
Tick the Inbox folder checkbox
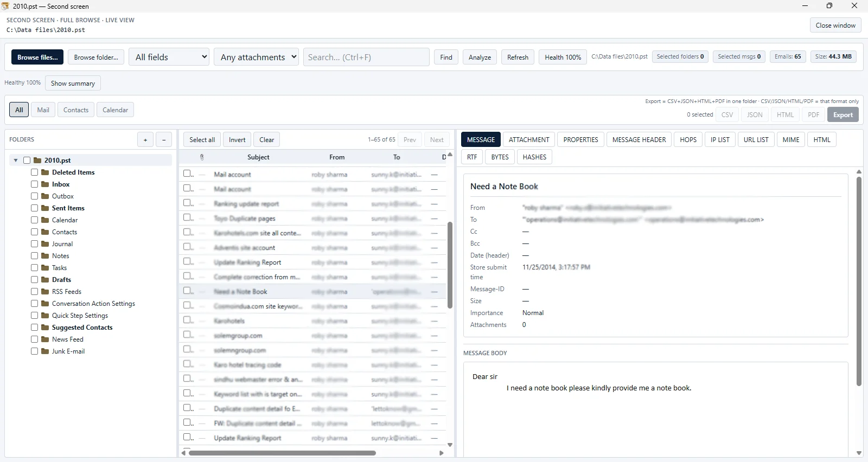pyautogui.click(x=35, y=184)
